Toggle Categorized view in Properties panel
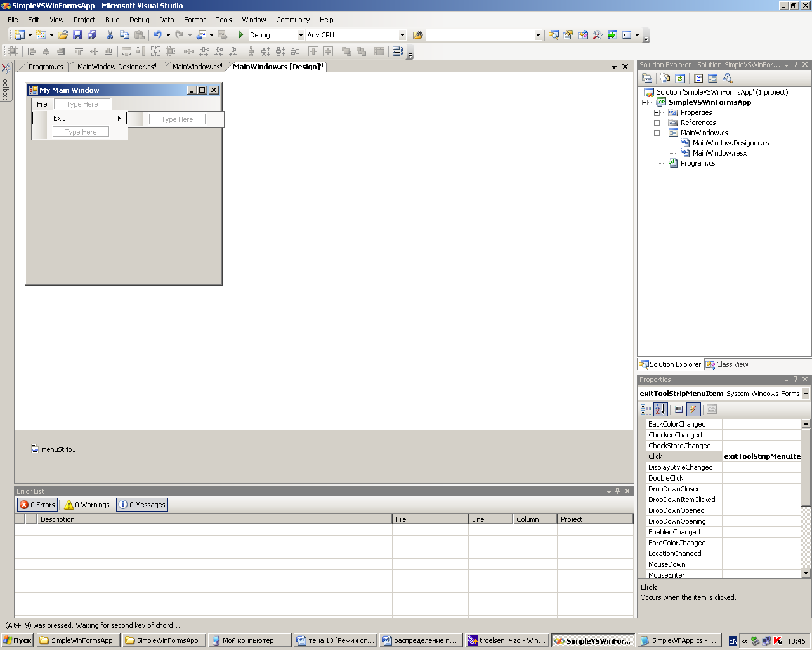Viewport: 812px width, 650px height. [x=646, y=409]
